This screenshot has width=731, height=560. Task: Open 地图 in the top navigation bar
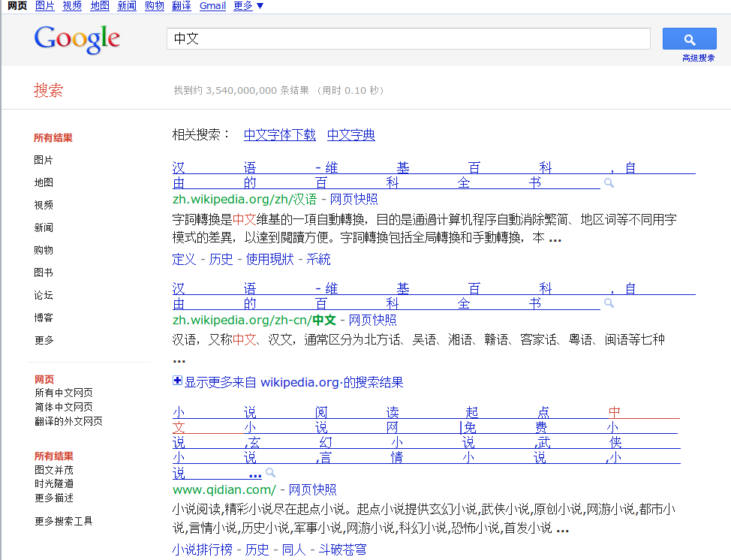[100, 5]
